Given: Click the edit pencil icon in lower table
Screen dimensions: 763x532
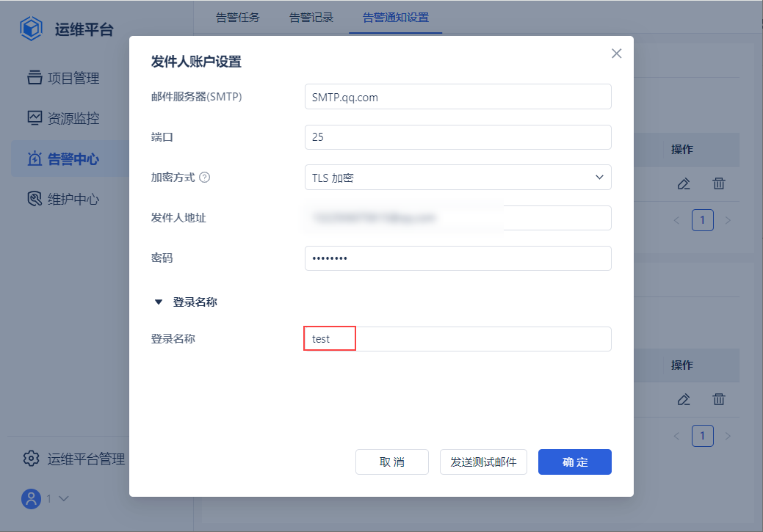Looking at the screenshot, I should pos(684,399).
